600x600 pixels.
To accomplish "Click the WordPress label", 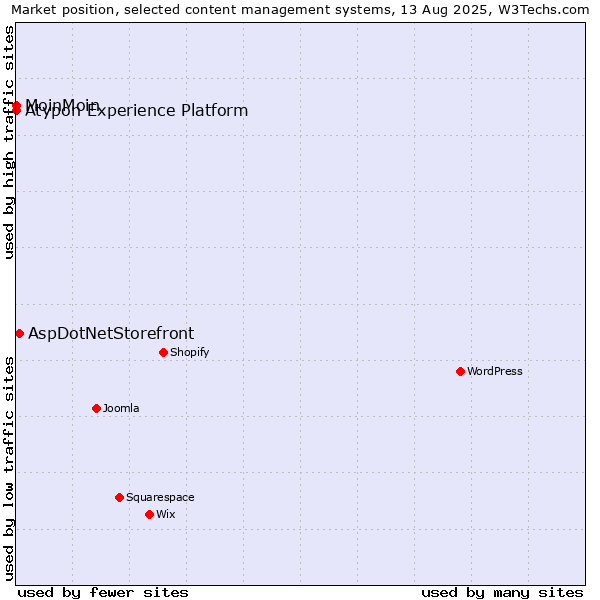I will pyautogui.click(x=495, y=371).
